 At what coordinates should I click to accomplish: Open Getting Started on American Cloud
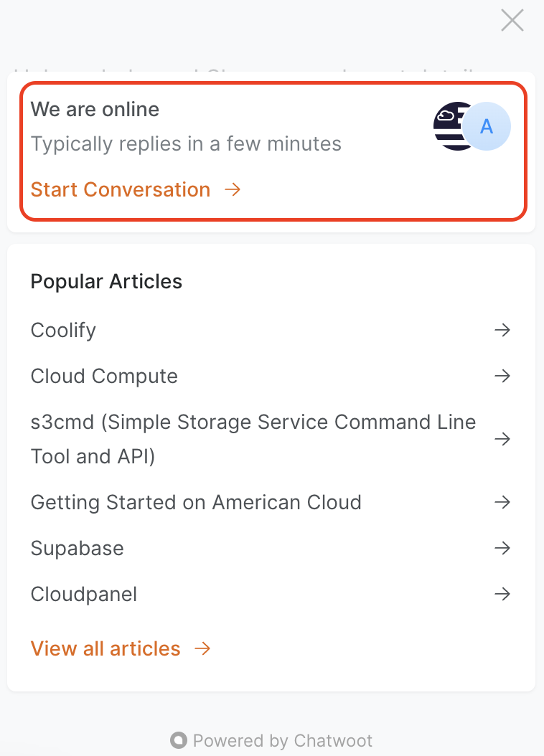tap(196, 502)
